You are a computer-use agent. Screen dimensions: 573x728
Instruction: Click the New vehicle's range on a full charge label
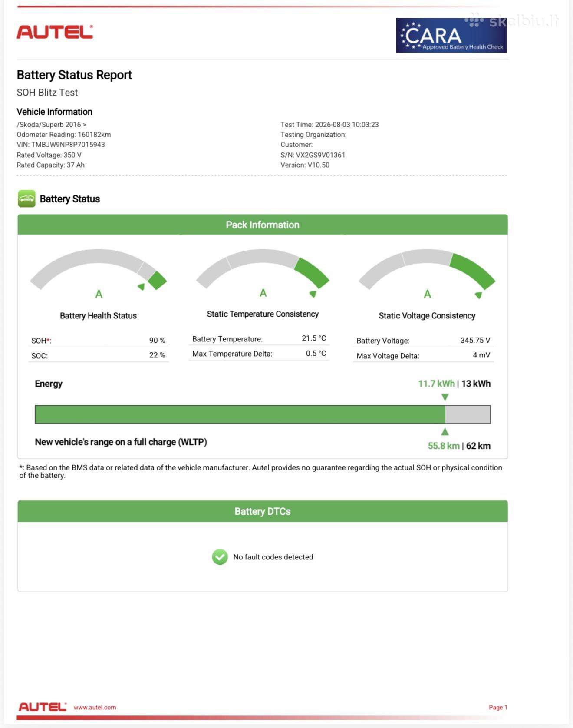coord(121,442)
